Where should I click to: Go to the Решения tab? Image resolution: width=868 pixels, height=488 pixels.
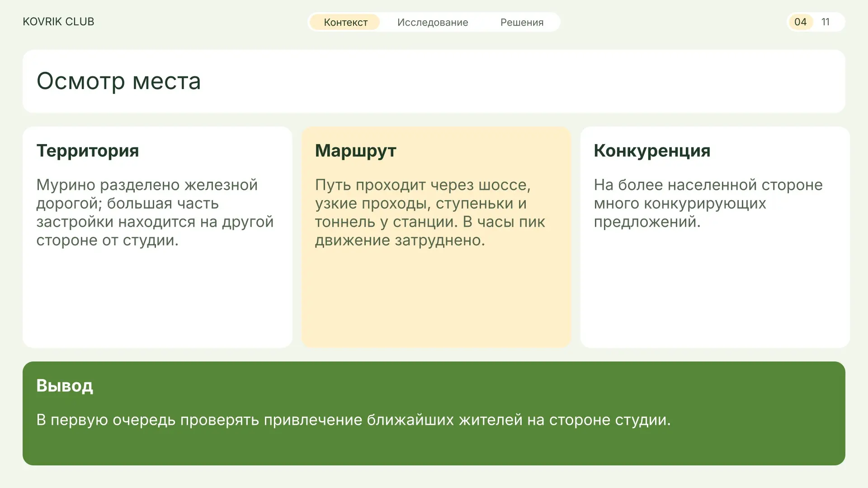(522, 22)
